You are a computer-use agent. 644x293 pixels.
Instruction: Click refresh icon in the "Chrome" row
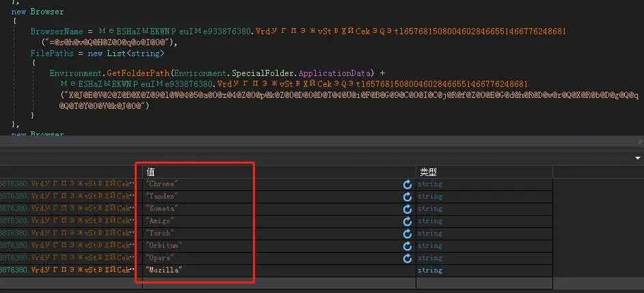click(407, 184)
